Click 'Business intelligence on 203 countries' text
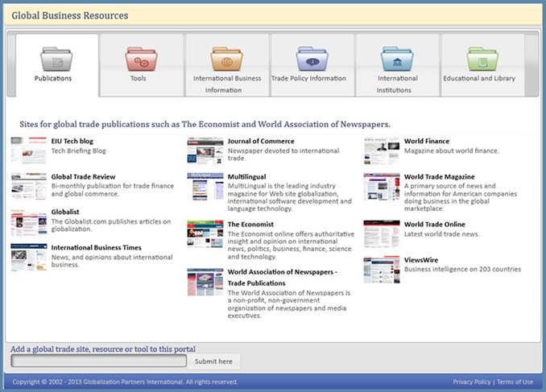The height and width of the screenshot is (392, 546). click(x=463, y=269)
